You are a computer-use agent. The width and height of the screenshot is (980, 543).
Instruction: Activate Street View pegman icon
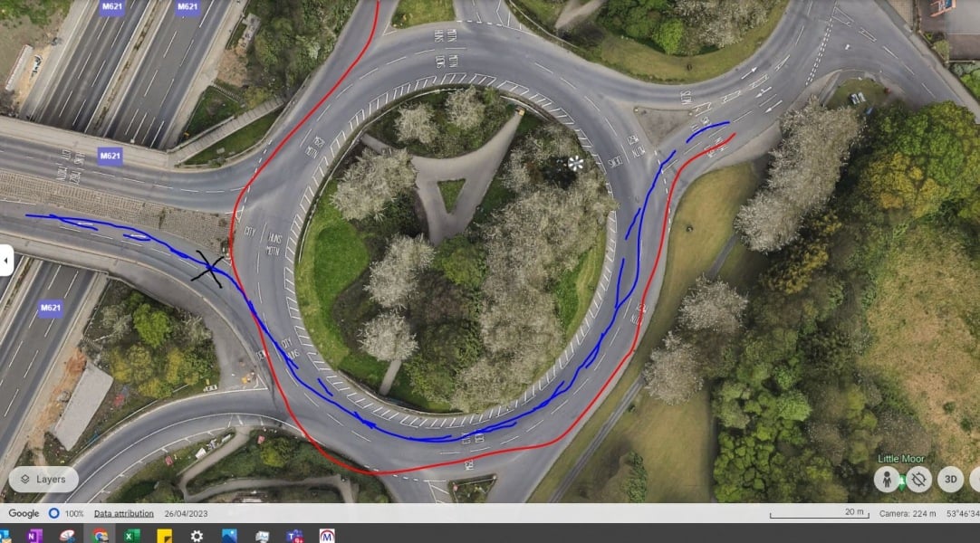click(887, 479)
